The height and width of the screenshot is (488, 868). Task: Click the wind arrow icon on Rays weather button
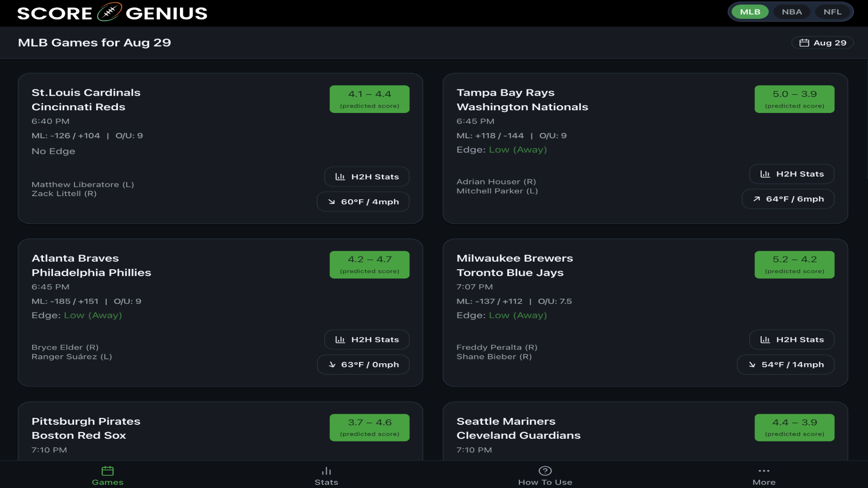(x=757, y=199)
